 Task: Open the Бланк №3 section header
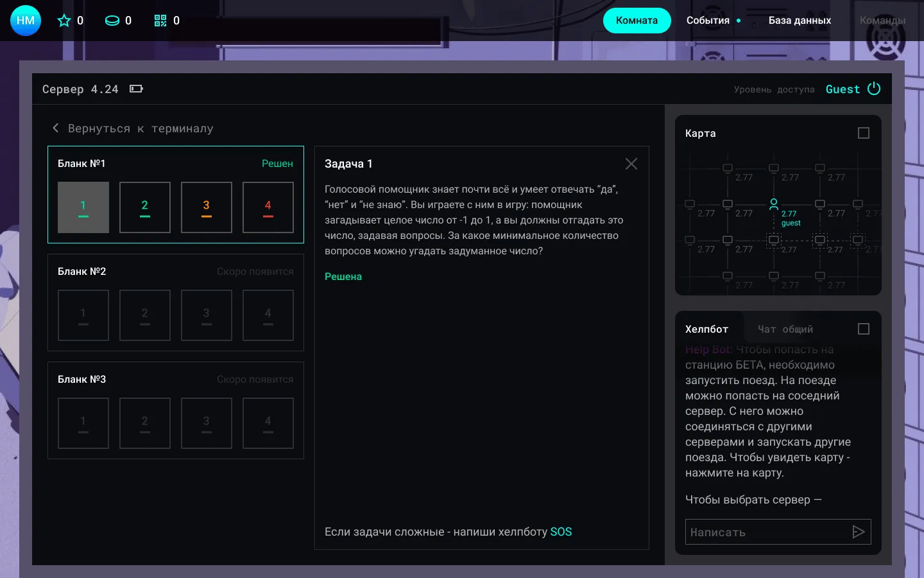pyautogui.click(x=82, y=380)
